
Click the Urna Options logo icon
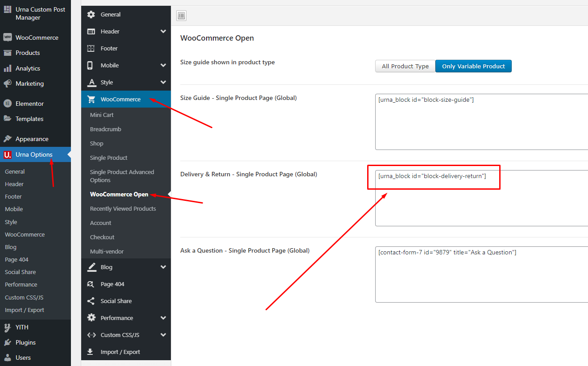(x=7, y=154)
